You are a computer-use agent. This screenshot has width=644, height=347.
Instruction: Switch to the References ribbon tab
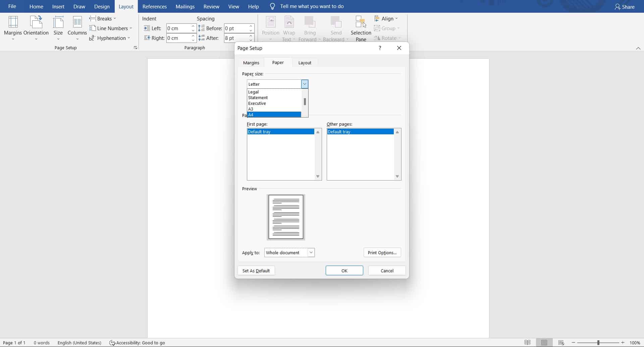(155, 6)
